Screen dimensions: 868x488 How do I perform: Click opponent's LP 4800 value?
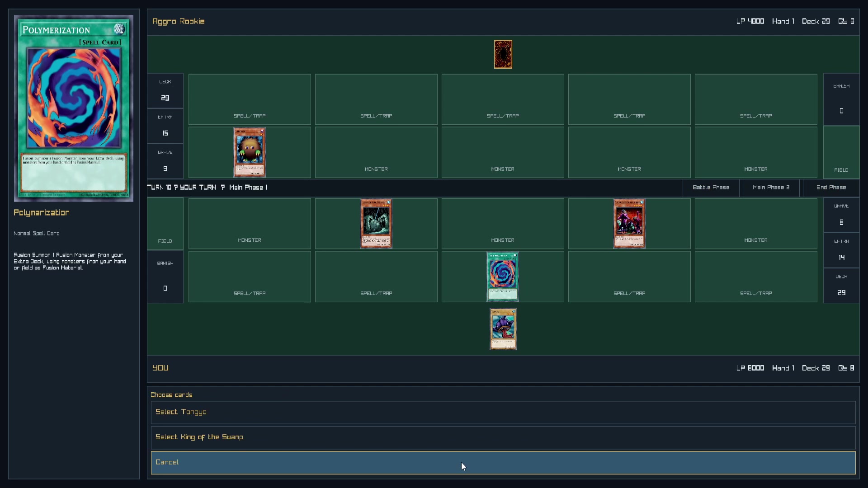(x=750, y=21)
